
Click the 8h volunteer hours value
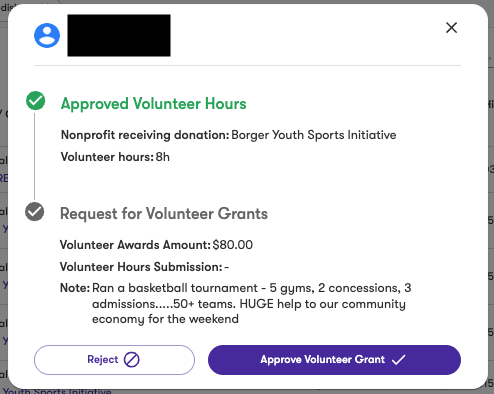pyautogui.click(x=163, y=157)
